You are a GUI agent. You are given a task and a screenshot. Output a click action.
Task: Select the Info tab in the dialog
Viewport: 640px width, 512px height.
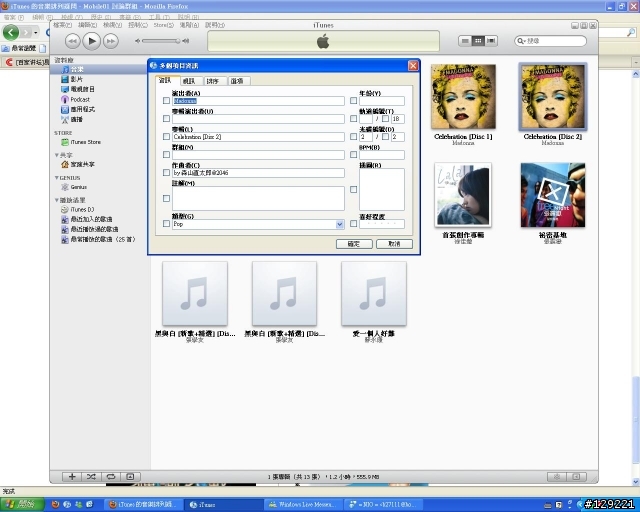(167, 80)
